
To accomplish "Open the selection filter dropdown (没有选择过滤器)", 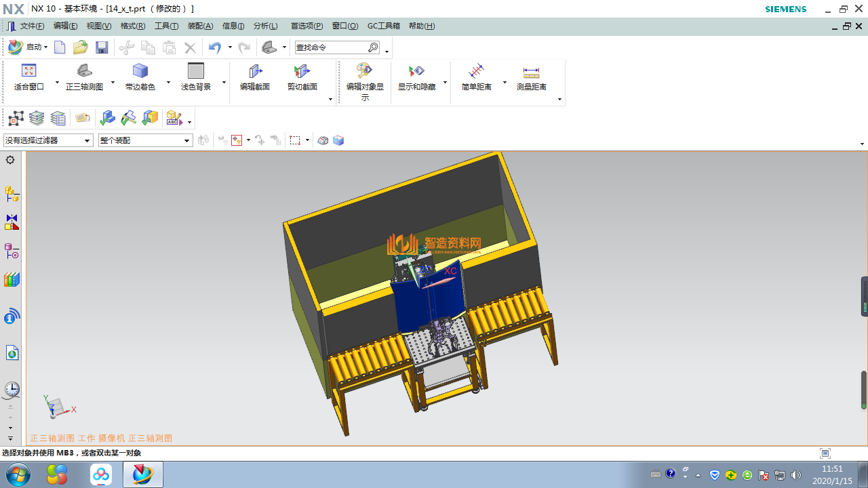I will coord(48,140).
